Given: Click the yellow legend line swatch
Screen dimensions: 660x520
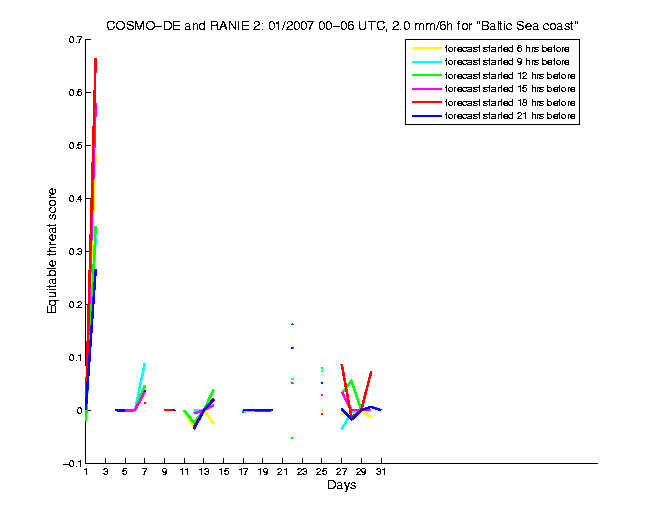Looking at the screenshot, I should [x=427, y=49].
